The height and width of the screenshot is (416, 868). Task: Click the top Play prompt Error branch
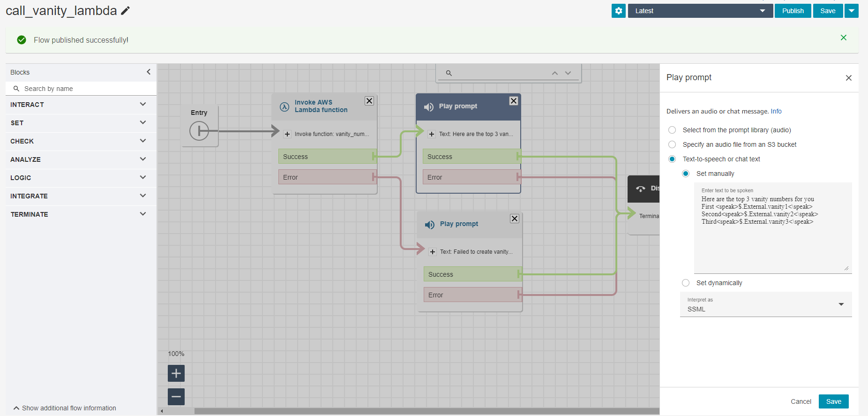(471, 177)
